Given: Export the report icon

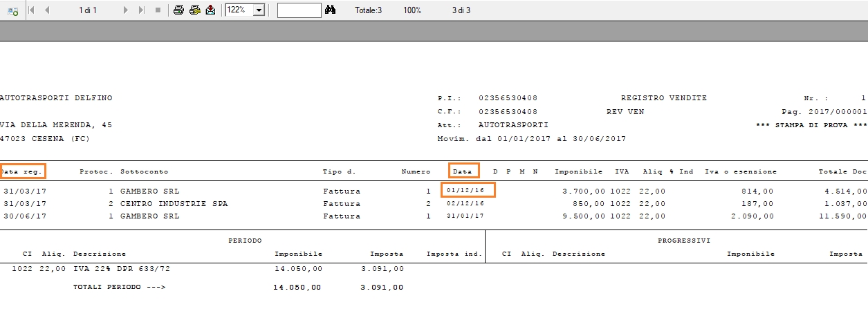Looking at the screenshot, I should click(x=210, y=11).
